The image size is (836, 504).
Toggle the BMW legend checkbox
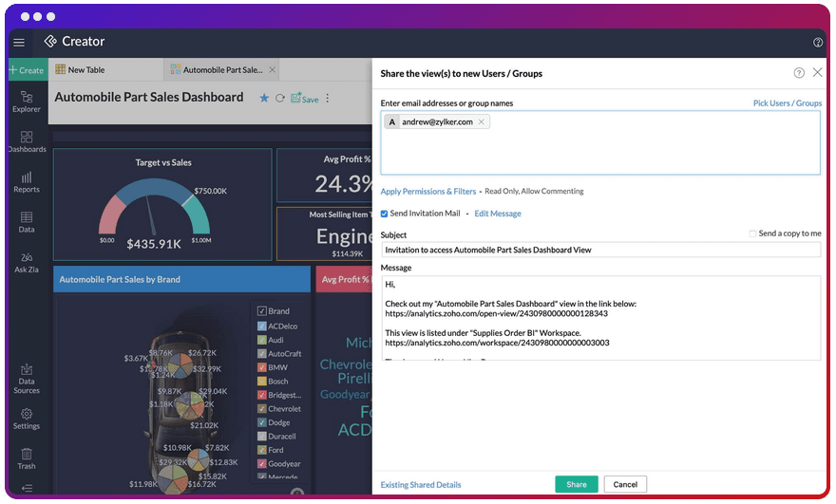coord(262,367)
